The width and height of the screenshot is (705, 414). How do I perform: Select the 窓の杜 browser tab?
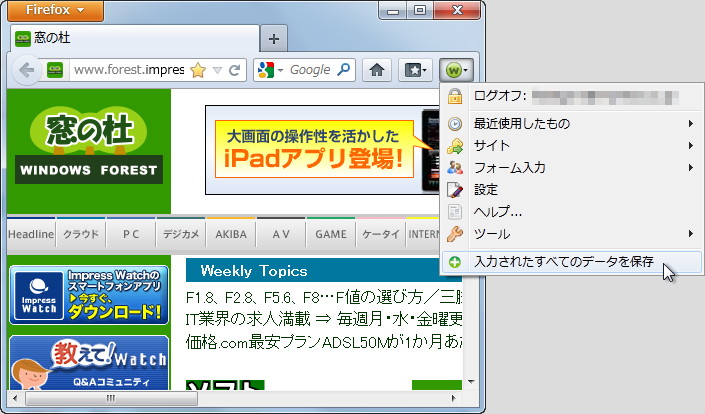[134, 38]
